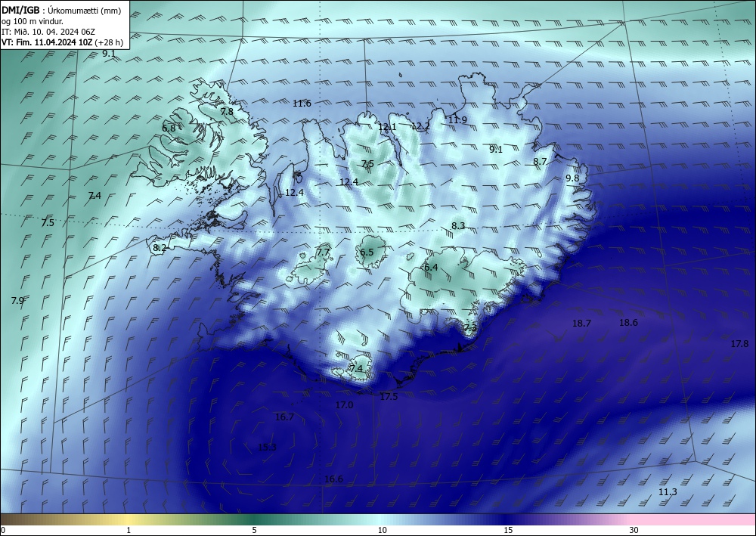Click the 6.5 value on the central glacier

coord(367,252)
